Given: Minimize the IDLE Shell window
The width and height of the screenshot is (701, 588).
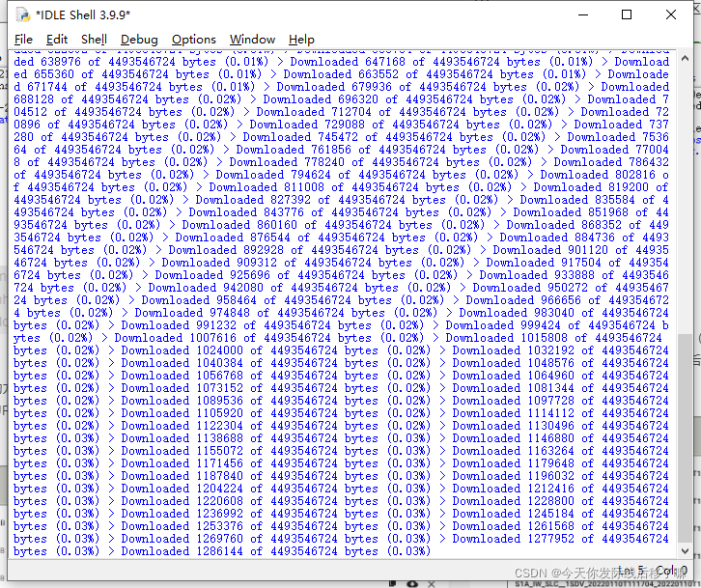Looking at the screenshot, I should coord(583,14).
